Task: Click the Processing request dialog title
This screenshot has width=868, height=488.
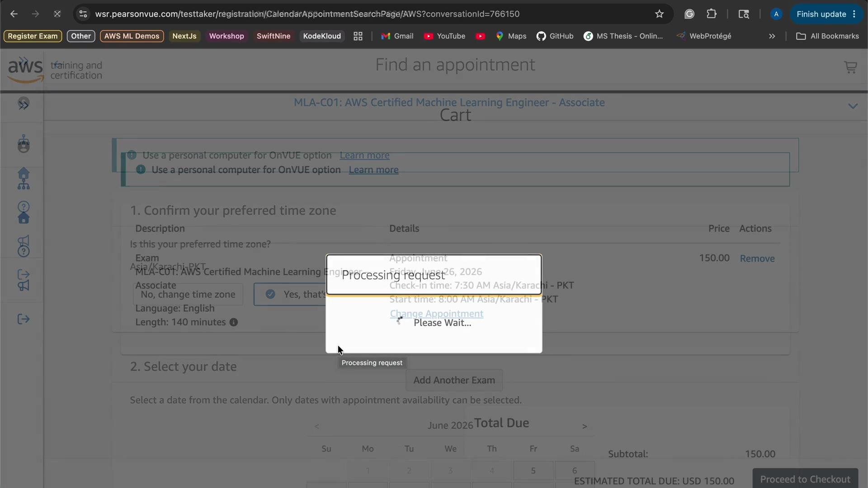Action: click(393, 275)
